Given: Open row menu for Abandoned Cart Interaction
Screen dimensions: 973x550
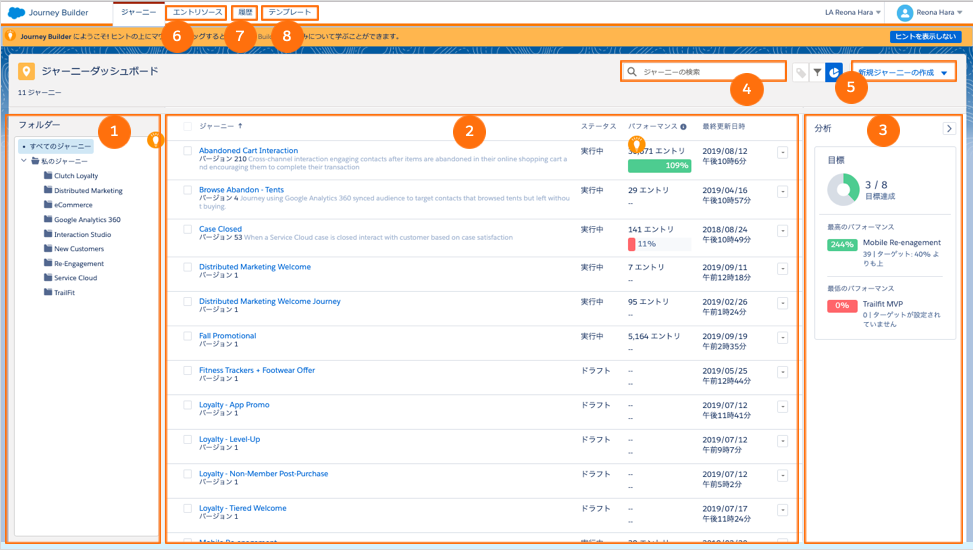Looking at the screenshot, I should point(782,153).
